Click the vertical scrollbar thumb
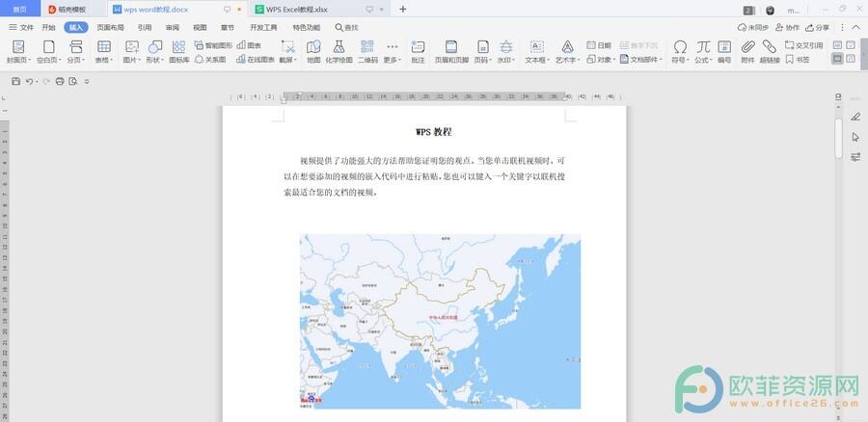 tap(838, 138)
